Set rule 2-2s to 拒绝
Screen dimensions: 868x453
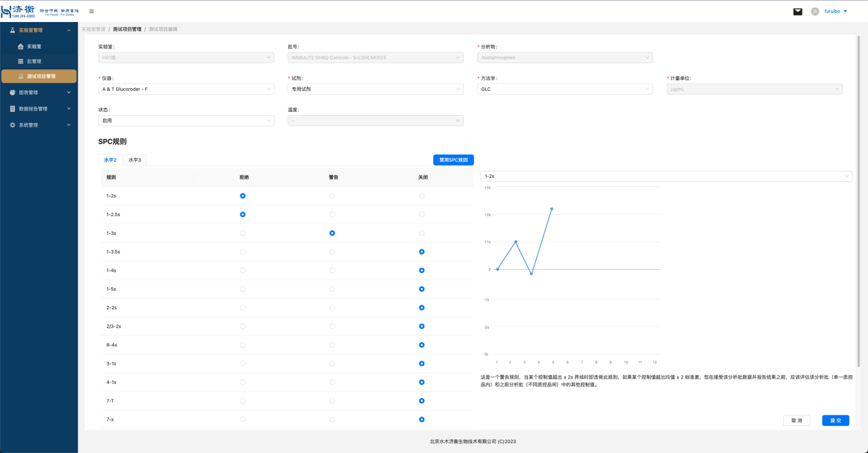coord(242,307)
